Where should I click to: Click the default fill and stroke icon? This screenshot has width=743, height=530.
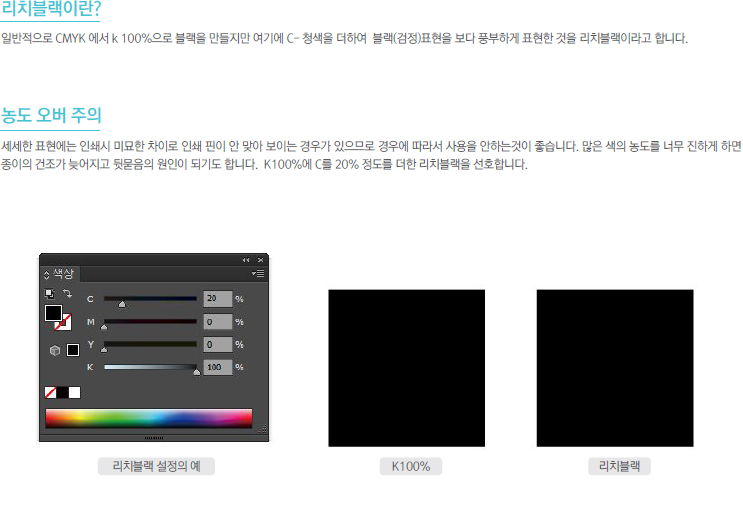[x=49, y=294]
